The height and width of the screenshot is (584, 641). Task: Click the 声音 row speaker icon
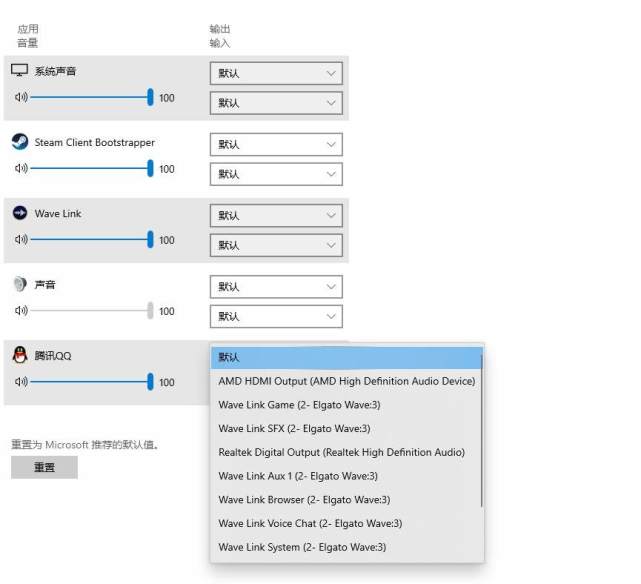[21, 311]
